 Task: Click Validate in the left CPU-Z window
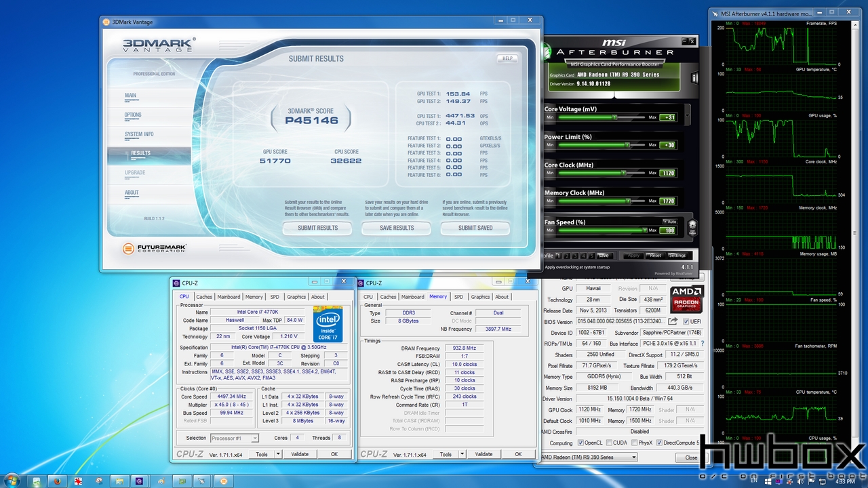pos(300,454)
